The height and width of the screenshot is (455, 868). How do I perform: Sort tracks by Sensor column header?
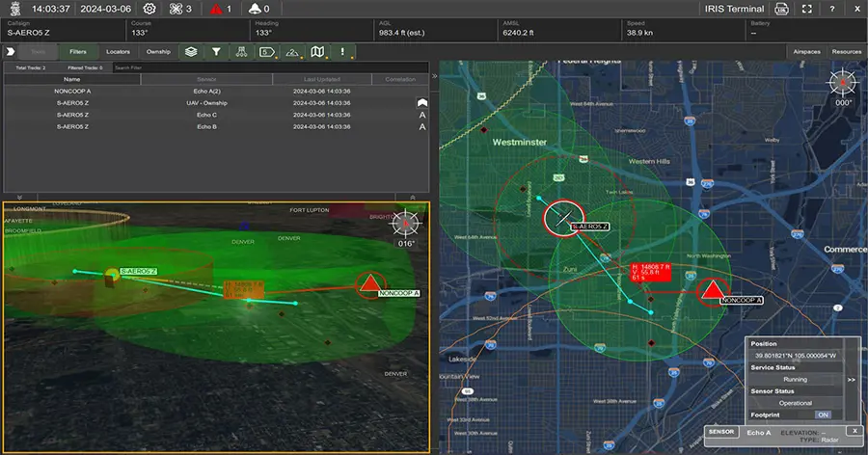click(x=206, y=79)
